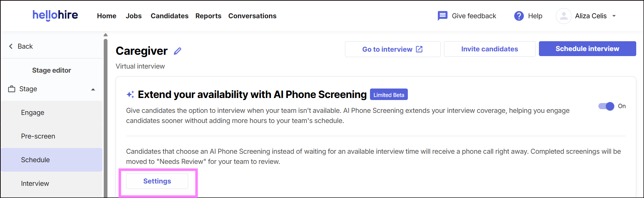Screen dimensions: 644x198
Task: Click the Help question mark icon
Action: click(519, 16)
